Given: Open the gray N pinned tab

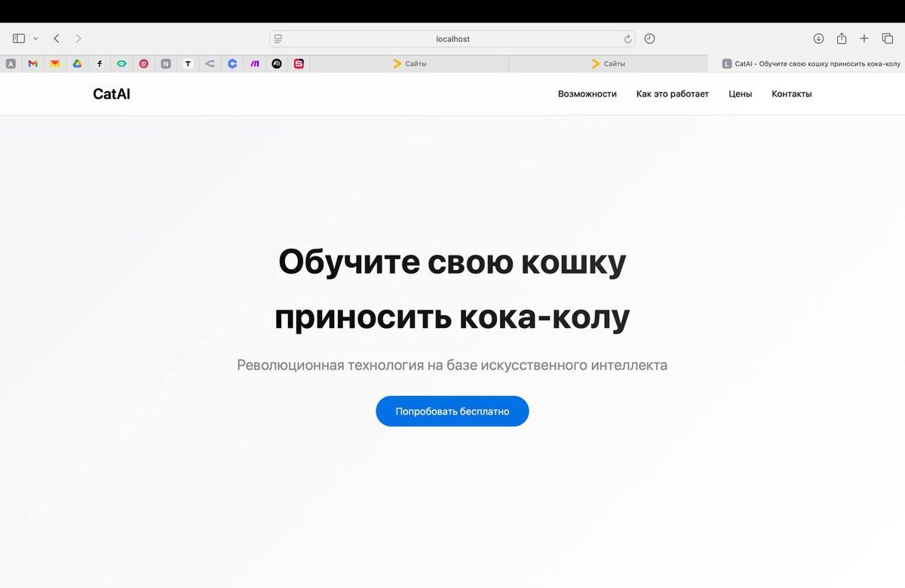Looking at the screenshot, I should pyautogui.click(x=166, y=64).
